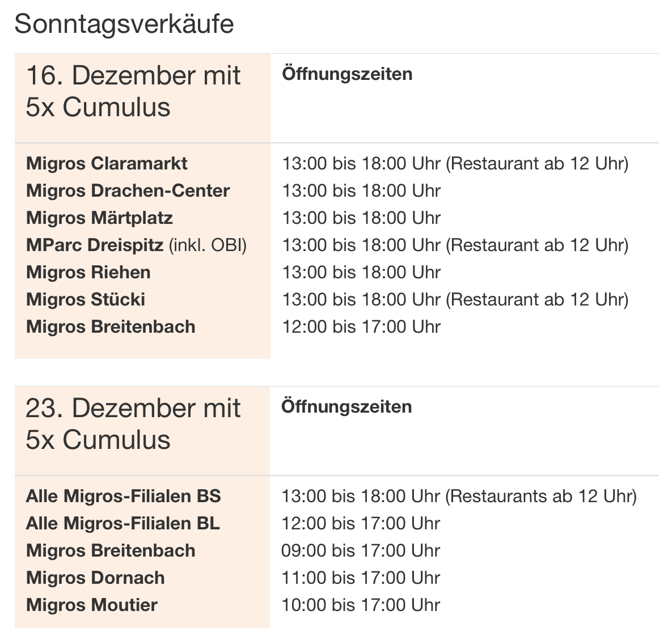Select Migros Stücki store entry

pyautogui.click(x=86, y=299)
